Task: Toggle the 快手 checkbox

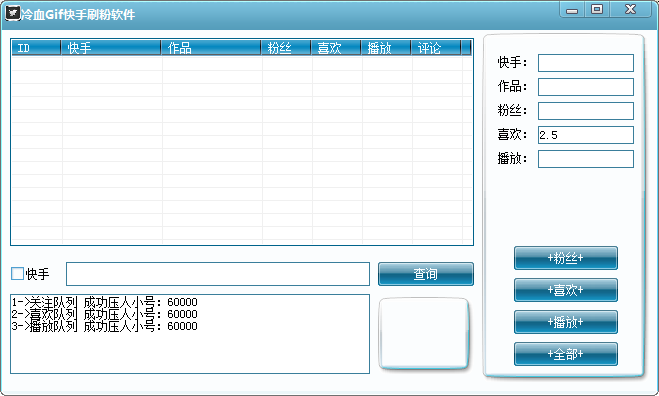Action: (x=17, y=274)
